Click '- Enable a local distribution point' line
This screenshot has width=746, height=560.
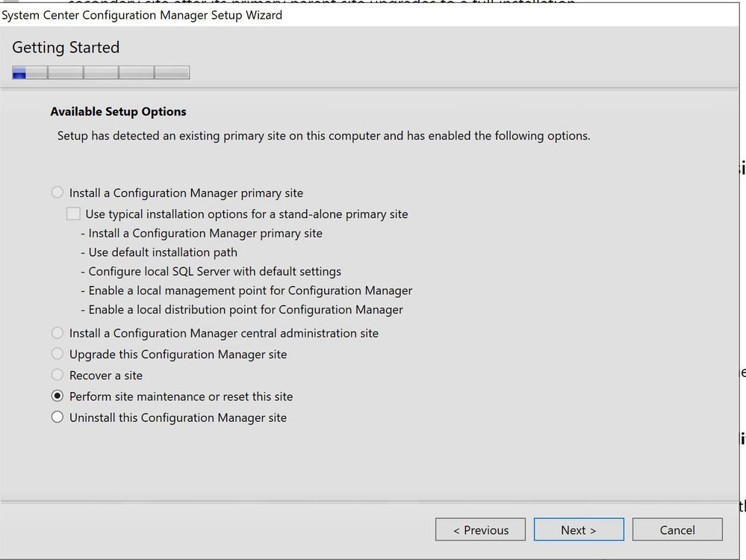[x=242, y=309]
